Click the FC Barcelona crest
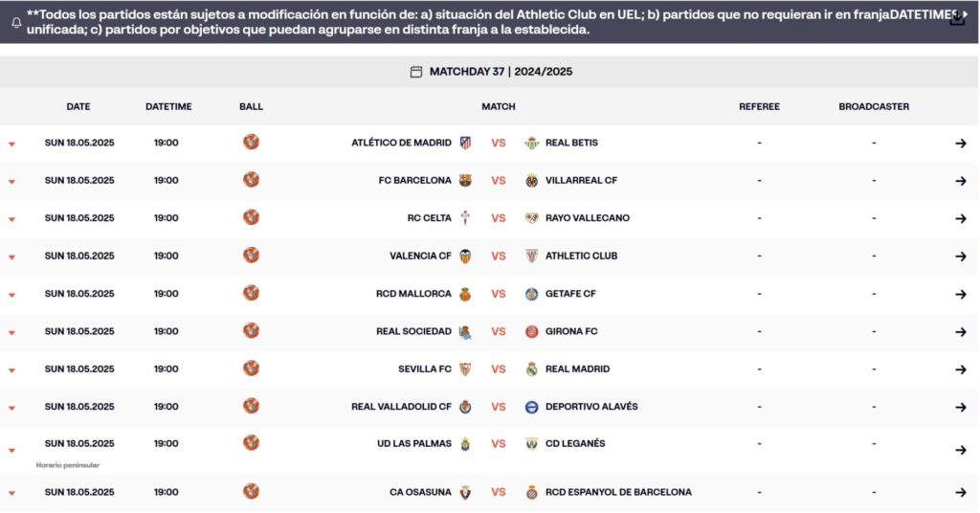The height and width of the screenshot is (513, 980). pyautogui.click(x=466, y=181)
